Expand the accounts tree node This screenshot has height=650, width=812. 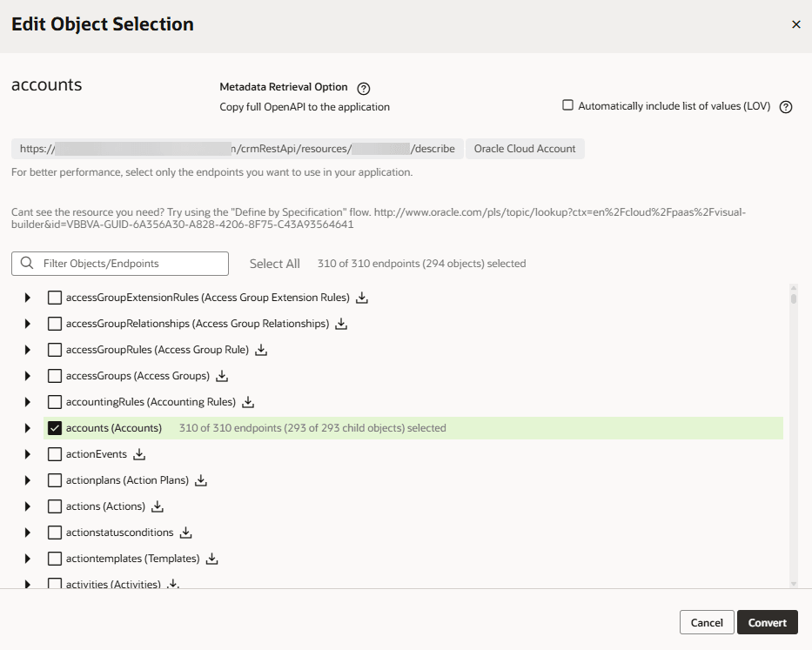pyautogui.click(x=26, y=428)
